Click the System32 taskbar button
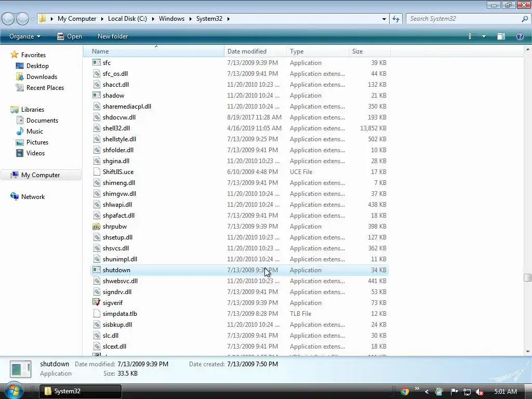Image resolution: width=532 pixels, height=399 pixels. pos(81,391)
